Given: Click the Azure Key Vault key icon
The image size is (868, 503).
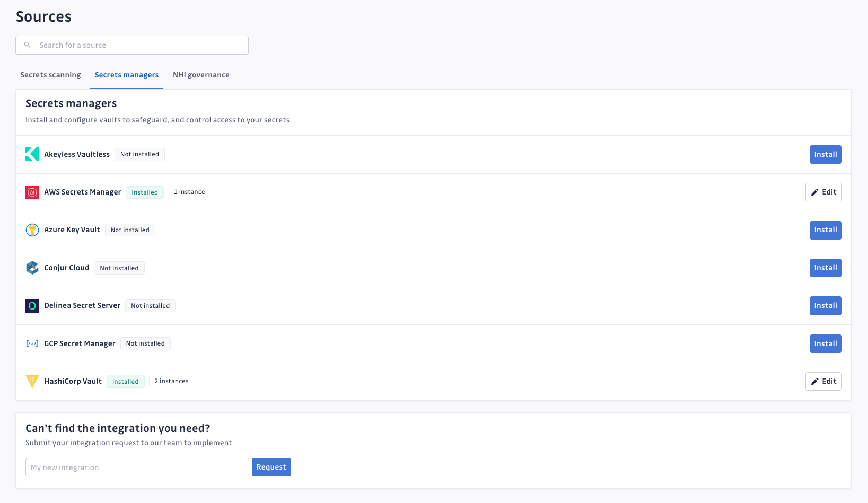Looking at the screenshot, I should tap(32, 230).
